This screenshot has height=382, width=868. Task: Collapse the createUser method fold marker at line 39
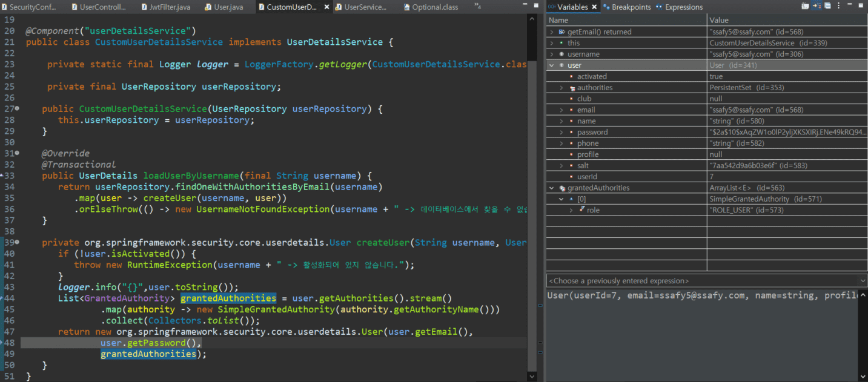tap(17, 242)
